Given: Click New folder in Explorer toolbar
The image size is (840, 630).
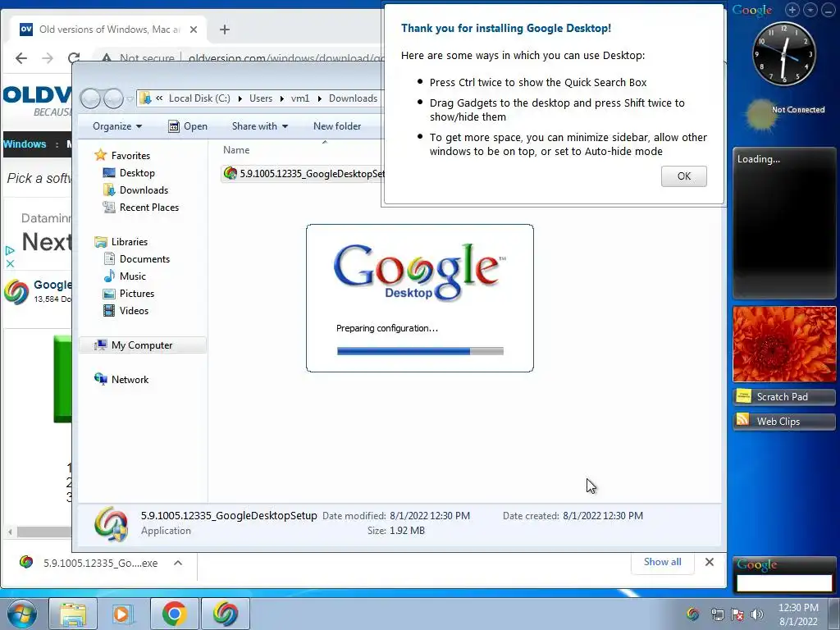Looking at the screenshot, I should [x=337, y=126].
